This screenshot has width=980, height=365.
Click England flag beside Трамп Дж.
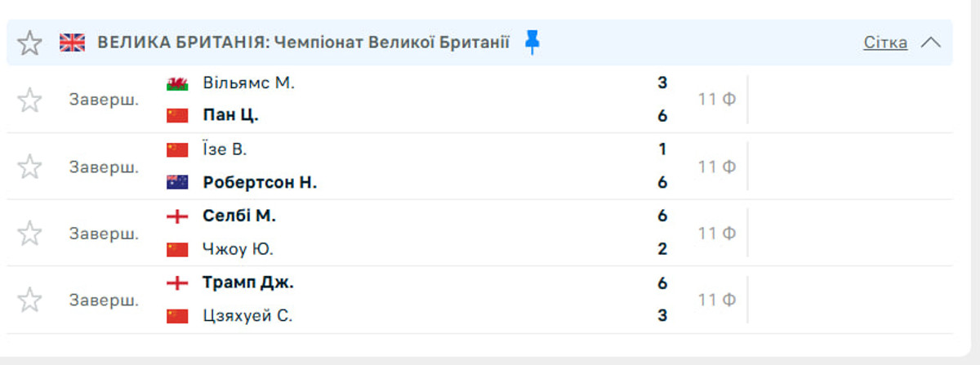coord(177,283)
